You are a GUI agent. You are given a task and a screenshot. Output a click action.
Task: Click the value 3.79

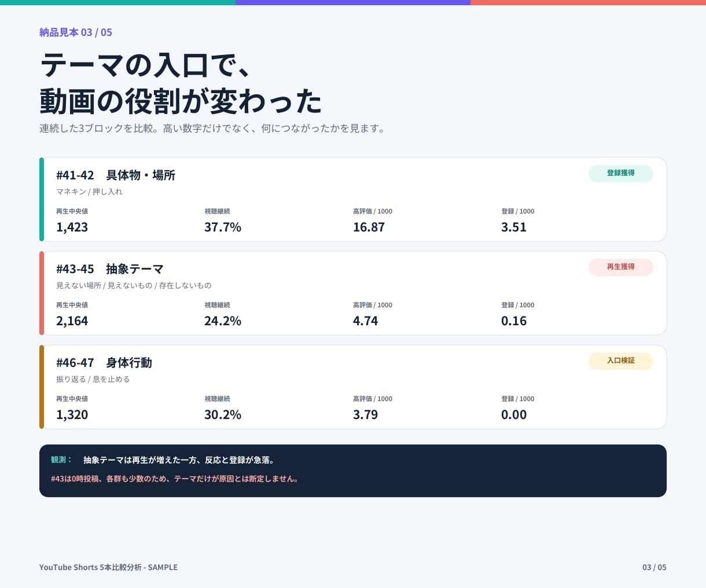click(x=365, y=415)
